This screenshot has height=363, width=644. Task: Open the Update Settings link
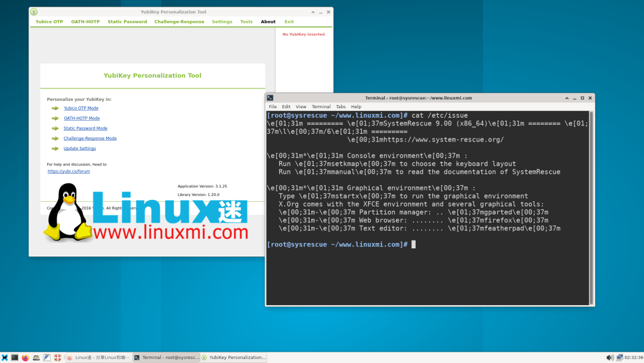81,148
